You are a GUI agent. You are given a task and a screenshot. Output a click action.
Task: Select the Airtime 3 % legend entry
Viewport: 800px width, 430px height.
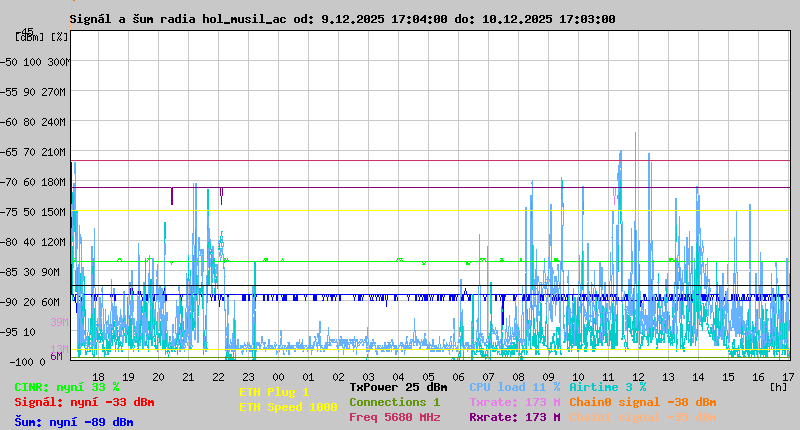coord(607,387)
